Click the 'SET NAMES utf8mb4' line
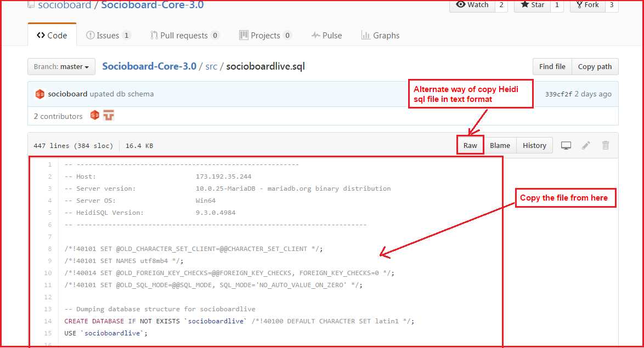644x348 pixels. point(123,261)
